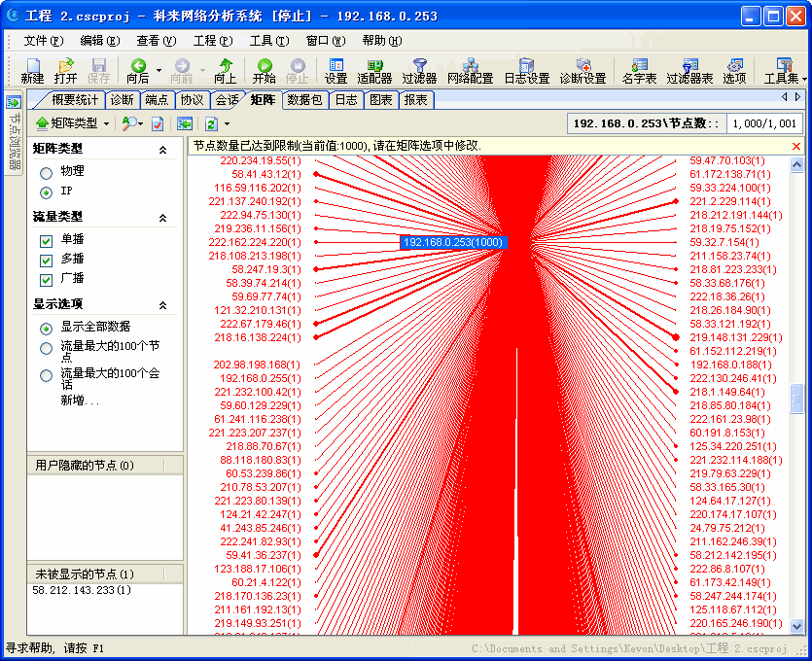Click the refresh icon in matrix toolbar
The image size is (812, 661).
click(x=211, y=123)
